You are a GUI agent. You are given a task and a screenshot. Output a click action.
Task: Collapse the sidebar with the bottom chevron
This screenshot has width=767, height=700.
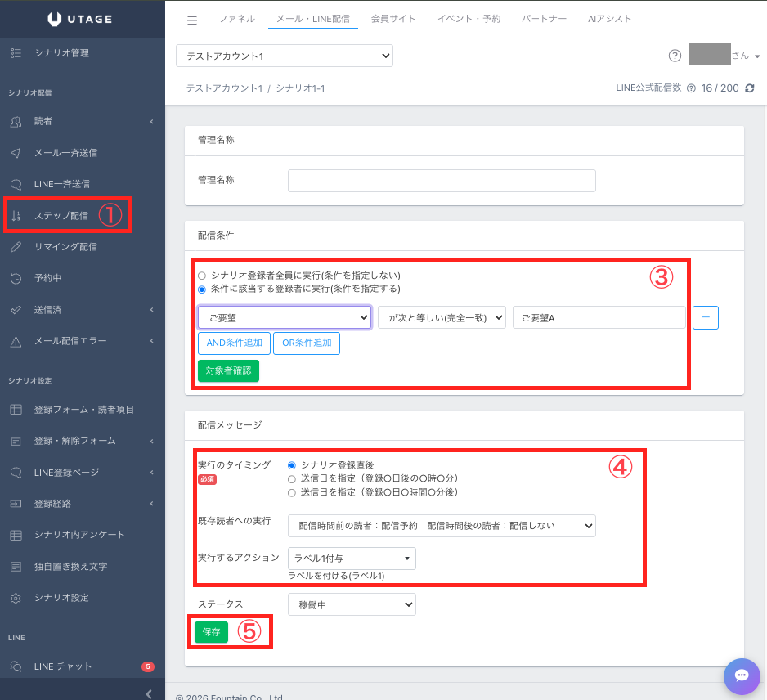[148, 693]
